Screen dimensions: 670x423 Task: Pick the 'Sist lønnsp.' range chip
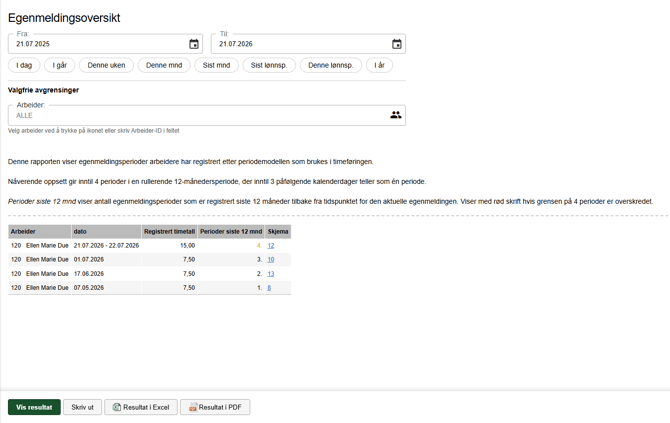pos(269,65)
